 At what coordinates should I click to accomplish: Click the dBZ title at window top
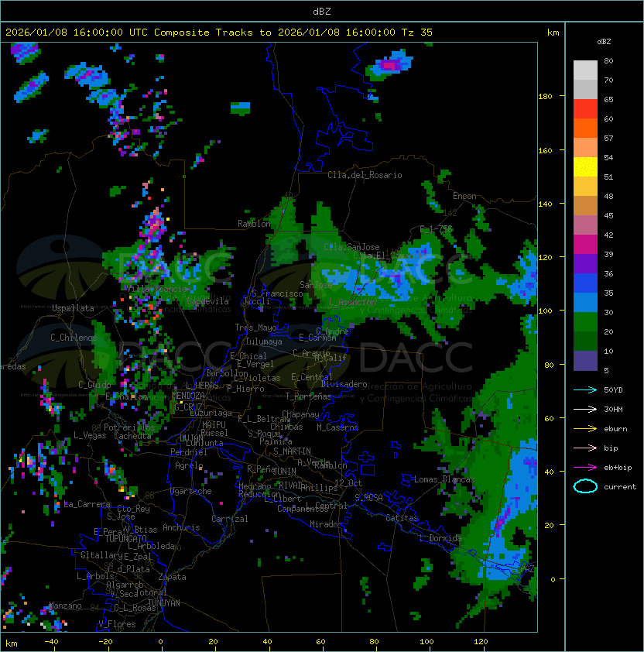click(321, 11)
